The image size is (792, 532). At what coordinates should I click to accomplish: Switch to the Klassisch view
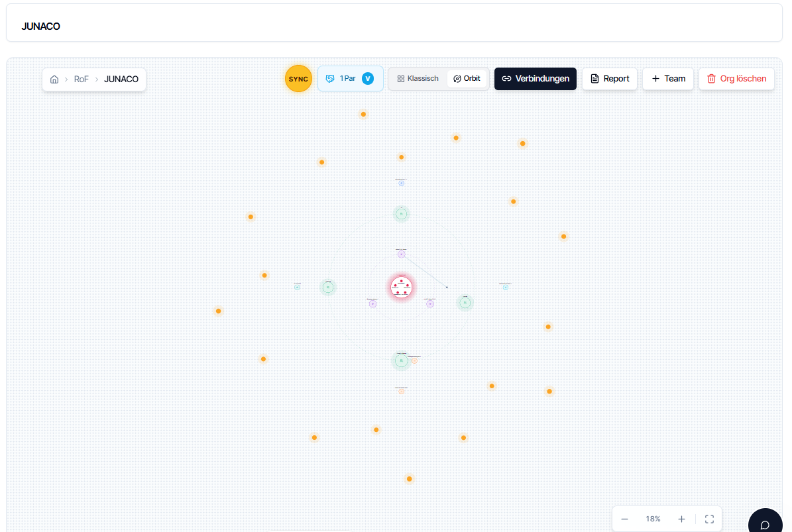pos(418,79)
